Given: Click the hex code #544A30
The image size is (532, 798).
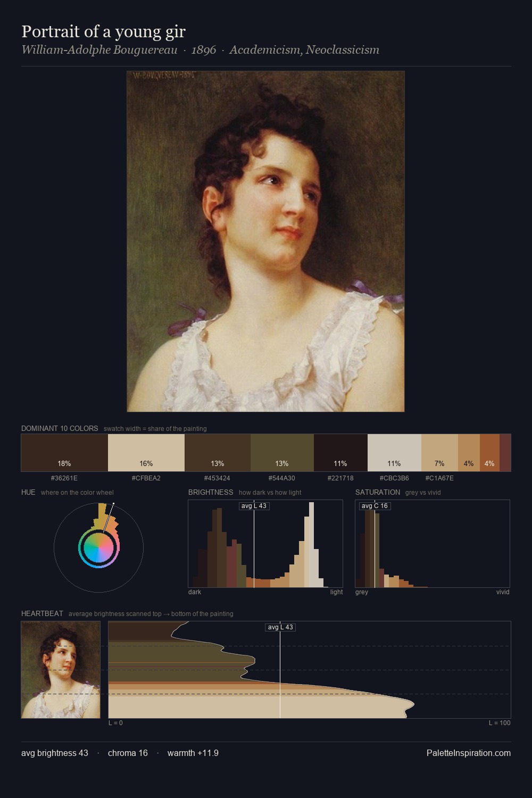Looking at the screenshot, I should [282, 478].
